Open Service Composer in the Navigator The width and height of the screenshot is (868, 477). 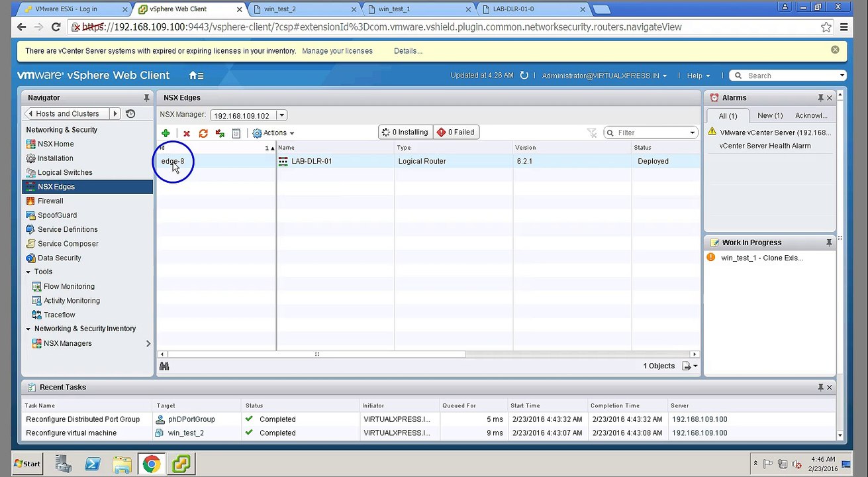[x=68, y=244]
